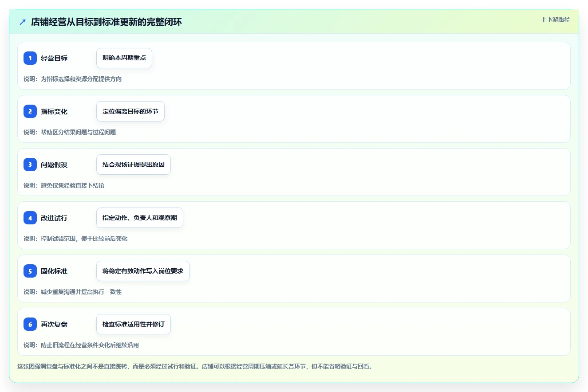This screenshot has width=588, height=392.
Task: Click the 结合现场证据提出原因 chip
Action: tap(134, 165)
